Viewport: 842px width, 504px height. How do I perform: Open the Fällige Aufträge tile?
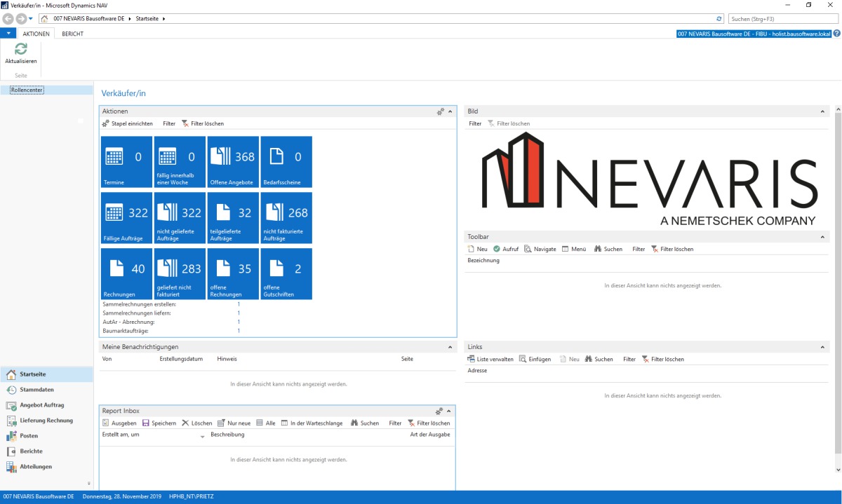(126, 217)
